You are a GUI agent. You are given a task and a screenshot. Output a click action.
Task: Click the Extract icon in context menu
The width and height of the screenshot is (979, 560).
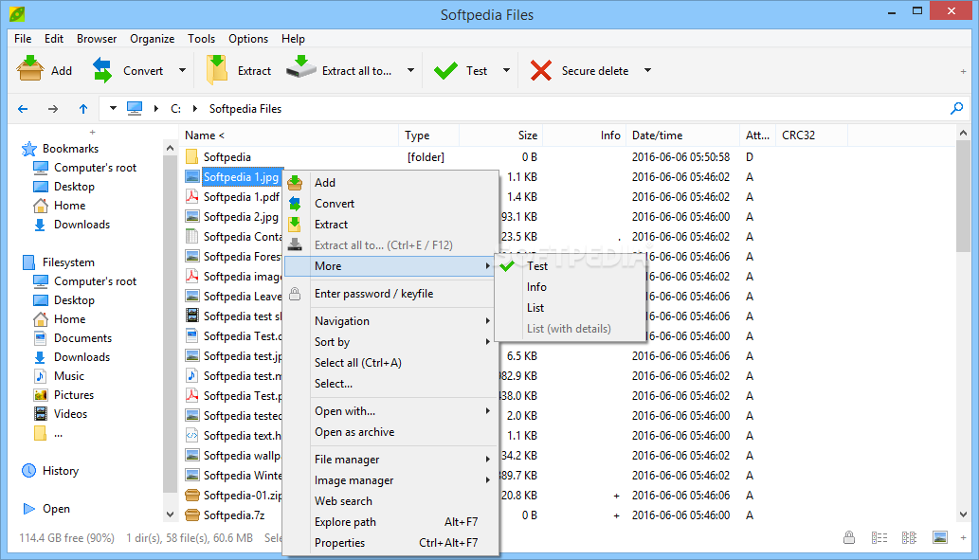(295, 225)
